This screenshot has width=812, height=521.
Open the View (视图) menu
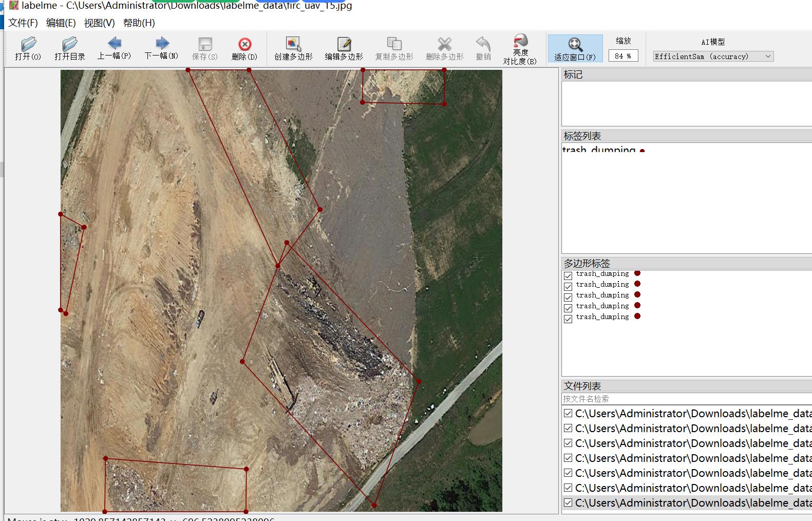tap(99, 23)
